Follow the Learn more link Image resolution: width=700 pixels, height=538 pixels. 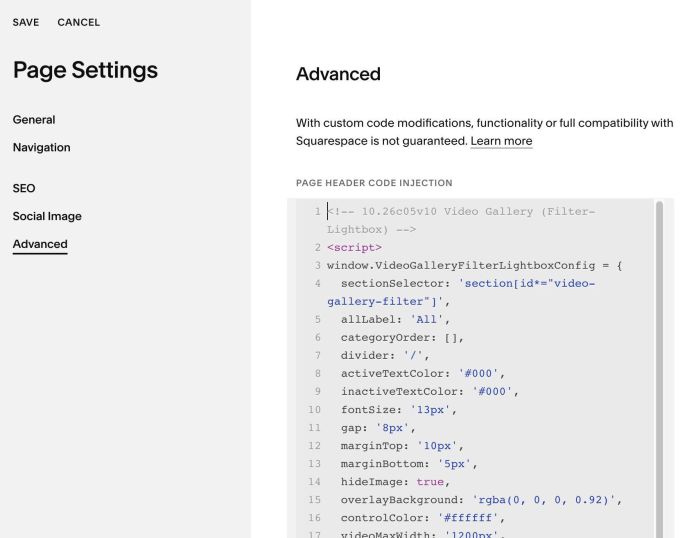coord(501,141)
